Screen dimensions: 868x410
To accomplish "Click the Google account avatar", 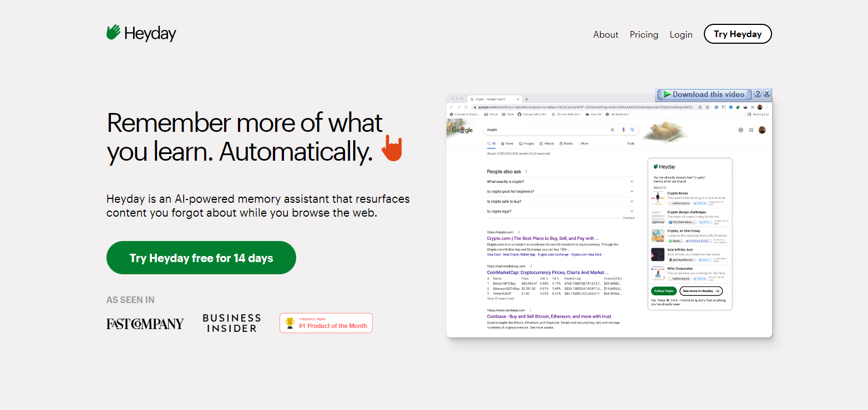I will pos(762,130).
